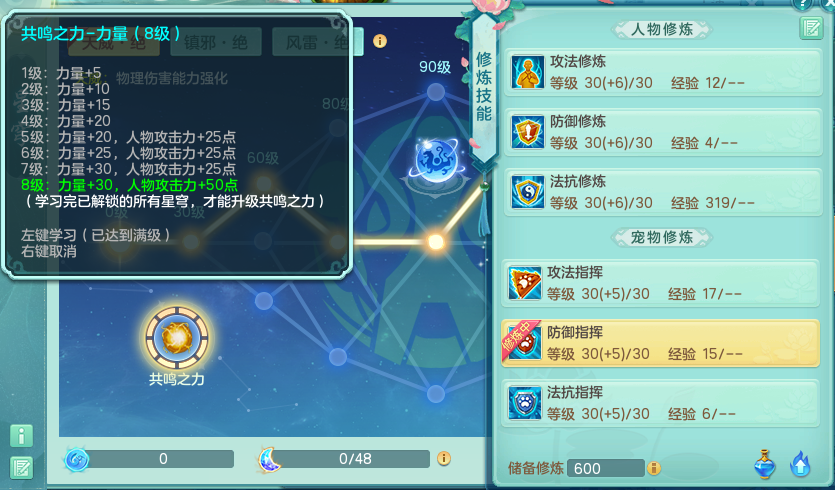The height and width of the screenshot is (490, 835).
Task: Use the blue potion bottle icon
Action: coord(765,465)
